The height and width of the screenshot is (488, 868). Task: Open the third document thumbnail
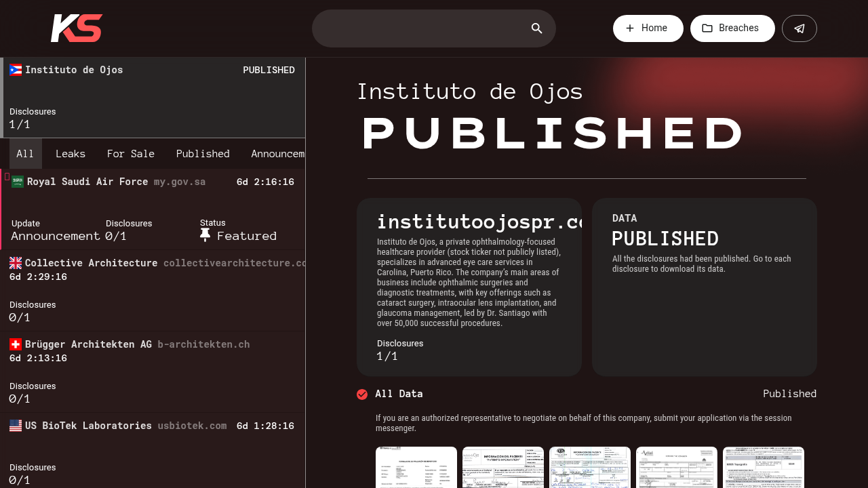(590, 467)
